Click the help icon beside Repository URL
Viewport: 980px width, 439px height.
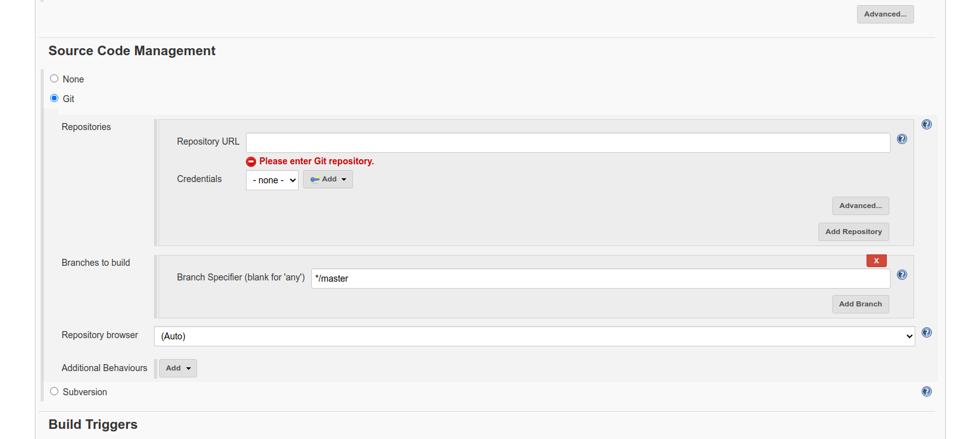[901, 139]
